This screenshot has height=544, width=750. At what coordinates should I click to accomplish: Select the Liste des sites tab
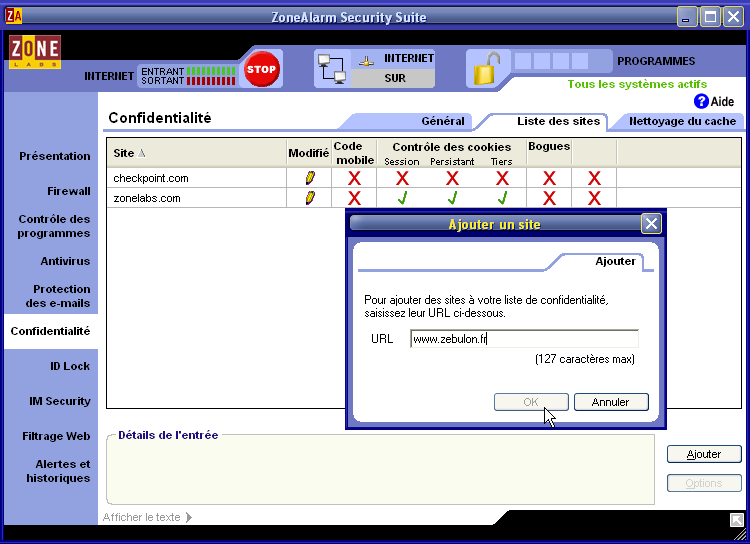point(558,121)
